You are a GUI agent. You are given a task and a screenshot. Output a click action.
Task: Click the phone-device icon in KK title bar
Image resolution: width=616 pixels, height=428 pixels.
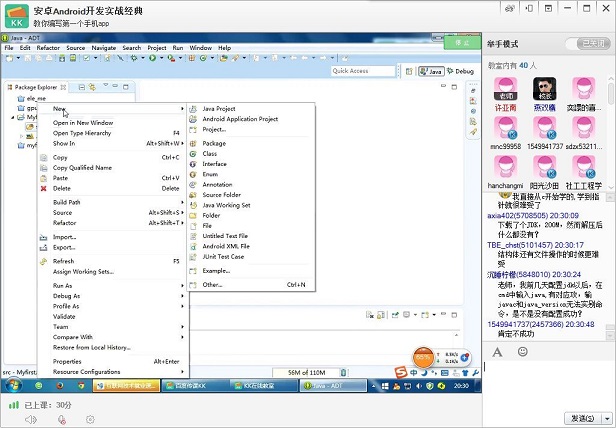click(529, 8)
